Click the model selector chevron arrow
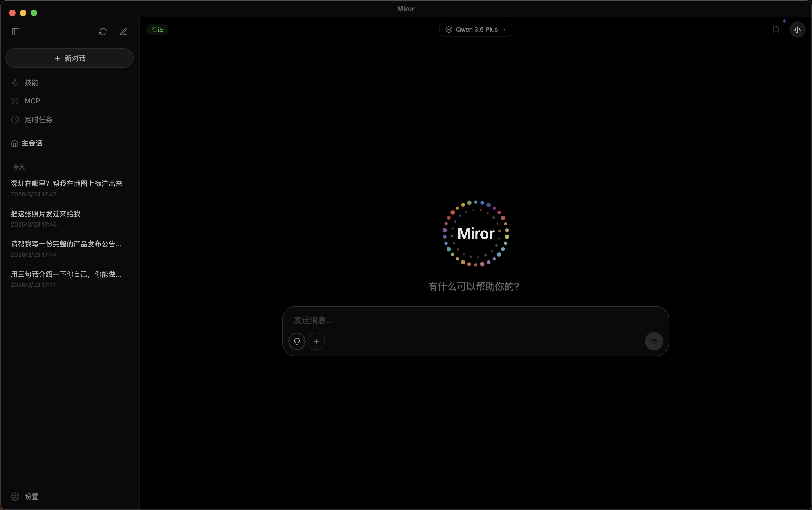This screenshot has height=510, width=812. pyautogui.click(x=503, y=30)
